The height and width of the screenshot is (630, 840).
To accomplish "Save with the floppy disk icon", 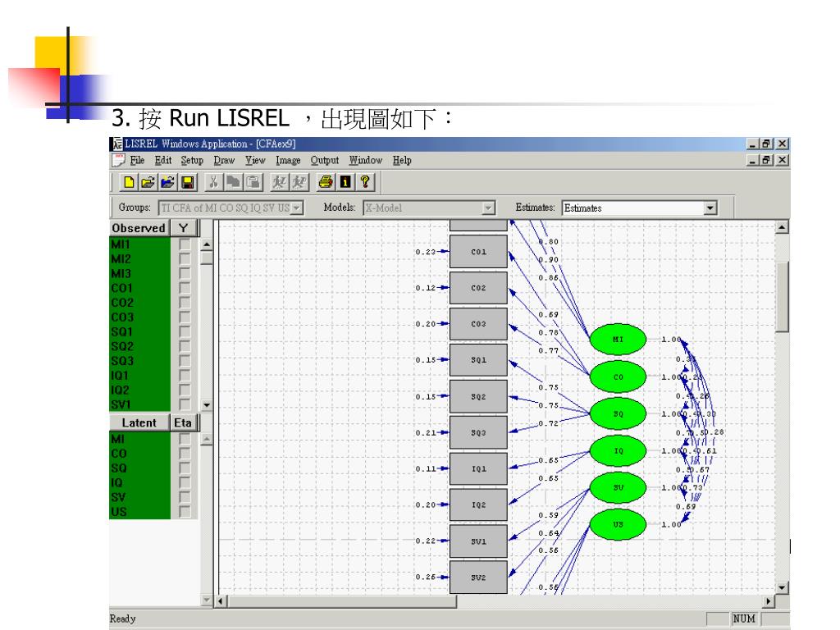I will pyautogui.click(x=188, y=183).
